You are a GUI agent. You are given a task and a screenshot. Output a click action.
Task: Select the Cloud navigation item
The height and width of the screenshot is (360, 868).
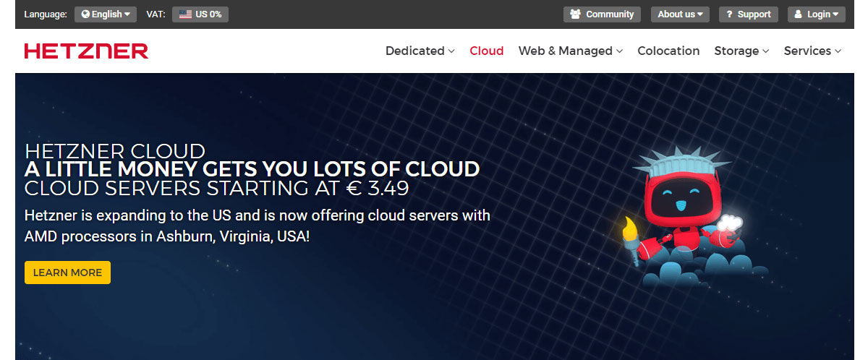click(x=487, y=51)
